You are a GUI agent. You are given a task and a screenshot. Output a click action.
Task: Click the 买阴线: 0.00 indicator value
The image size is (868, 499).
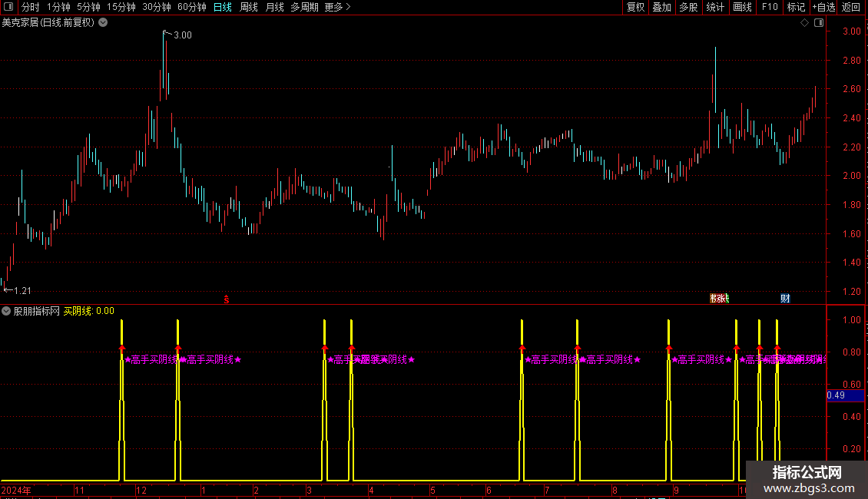click(88, 311)
